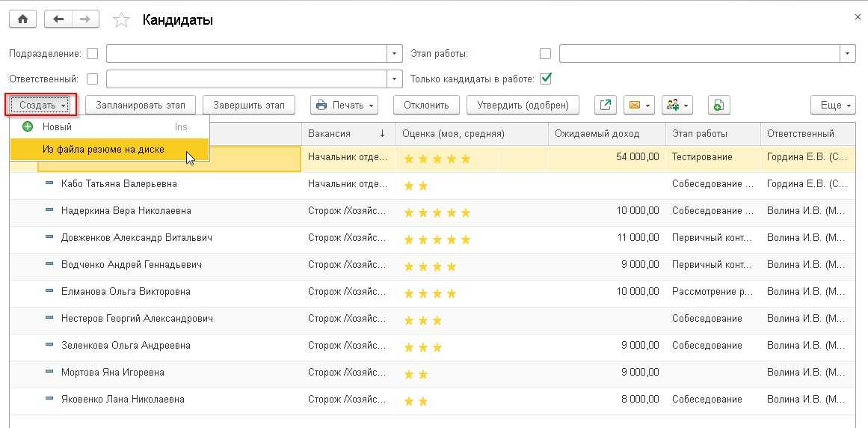Click the add people icon button
The width and height of the screenshot is (868, 428).
pos(677,106)
